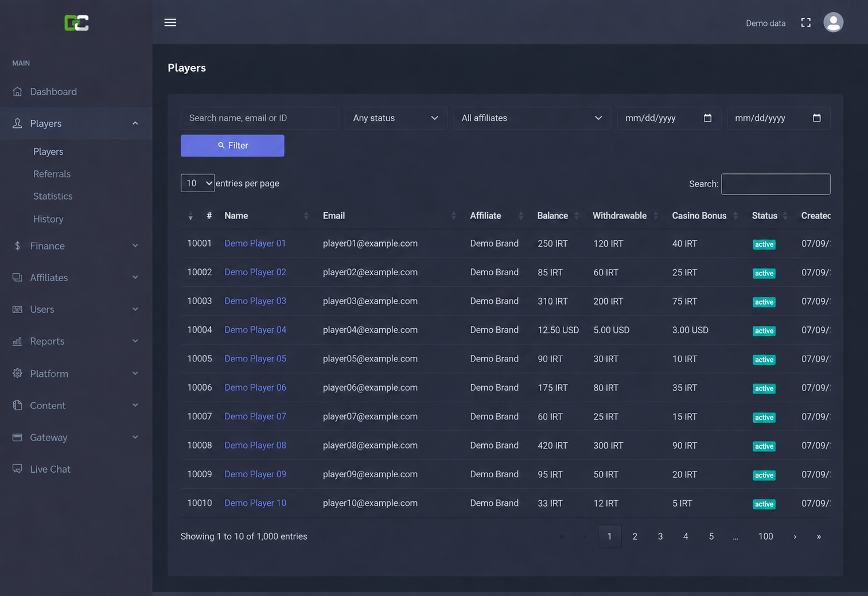Expand the Affiliates sidebar section

[x=135, y=278]
